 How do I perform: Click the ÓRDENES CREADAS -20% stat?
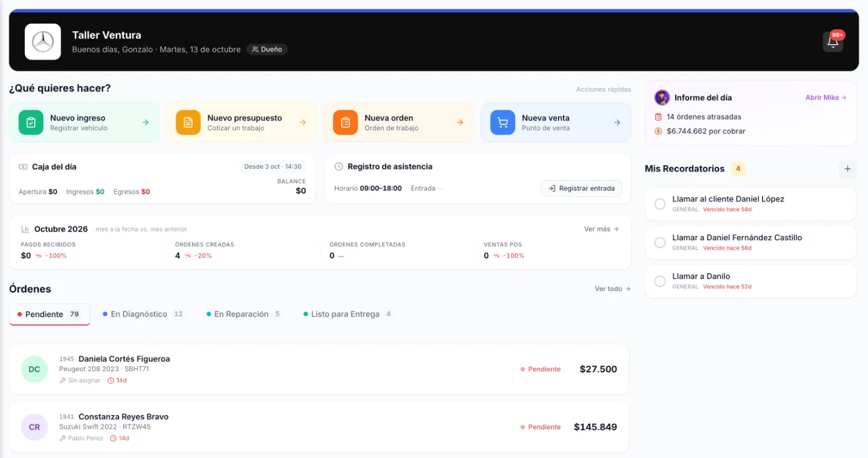click(x=205, y=250)
